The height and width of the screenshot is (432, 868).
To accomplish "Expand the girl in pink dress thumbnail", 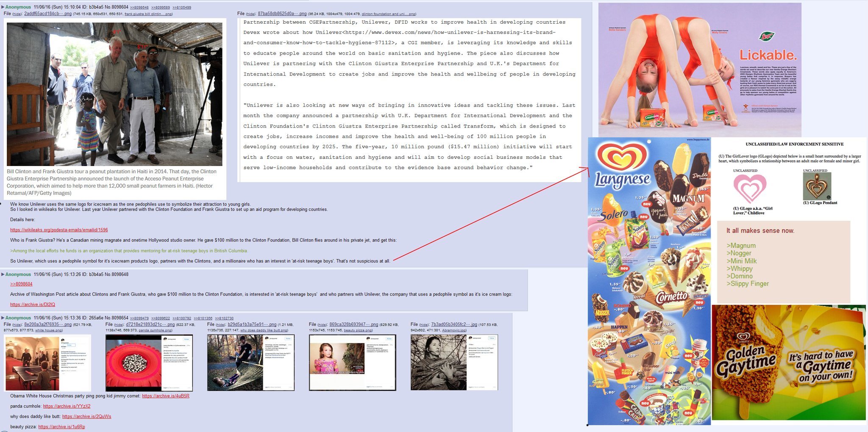I will pos(353,363).
